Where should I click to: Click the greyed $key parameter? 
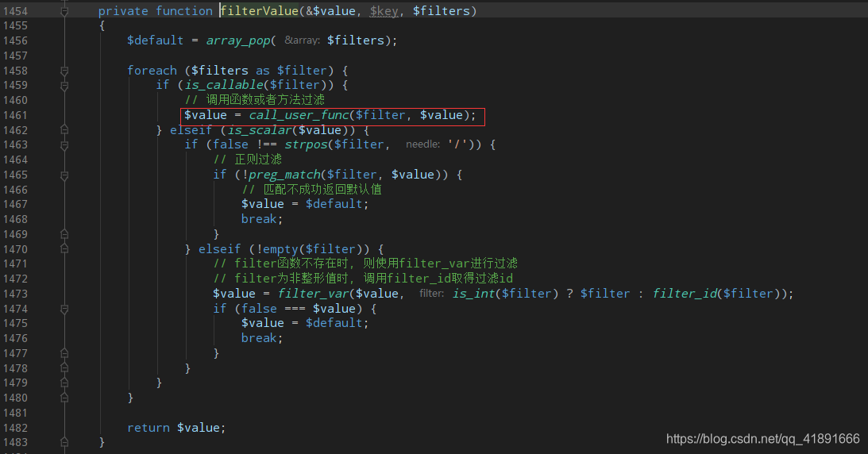384,11
